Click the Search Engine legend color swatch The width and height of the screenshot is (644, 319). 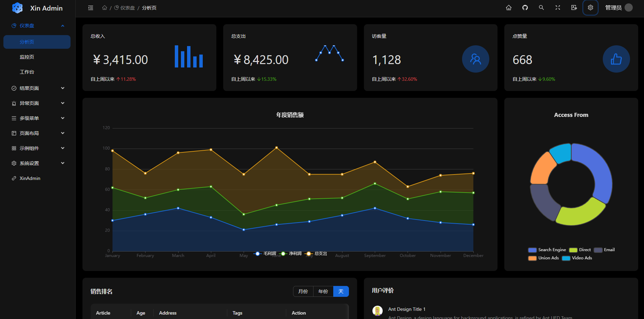tap(532, 250)
